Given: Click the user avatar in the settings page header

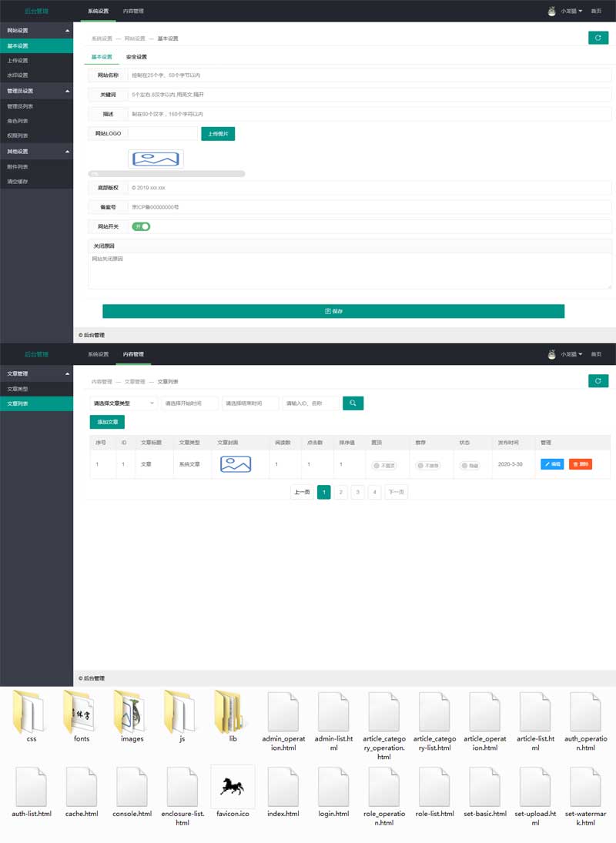Looking at the screenshot, I should 551,11.
